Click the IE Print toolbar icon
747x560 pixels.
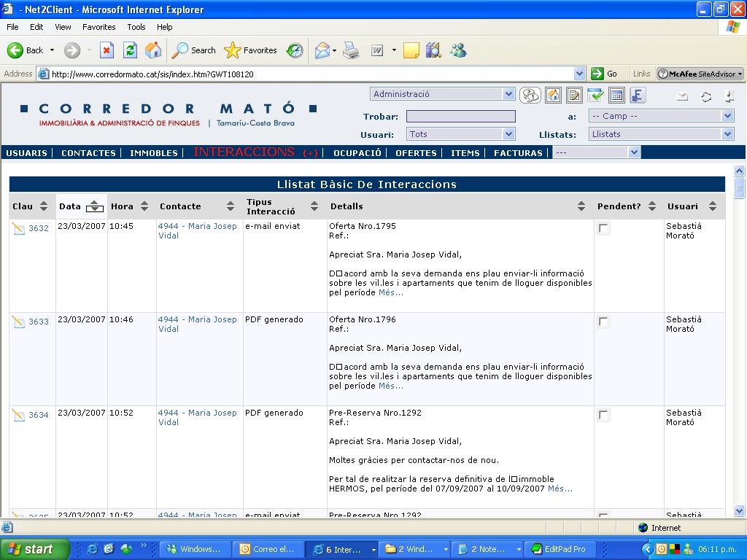(352, 50)
